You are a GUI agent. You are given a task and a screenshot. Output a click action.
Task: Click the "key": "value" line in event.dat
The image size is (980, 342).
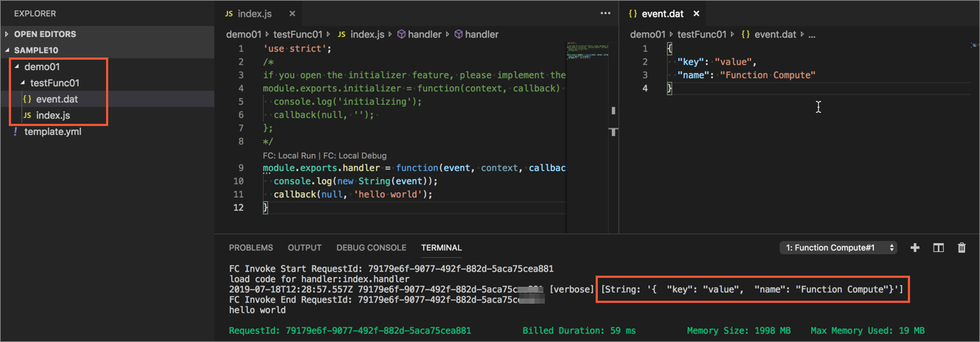point(717,62)
